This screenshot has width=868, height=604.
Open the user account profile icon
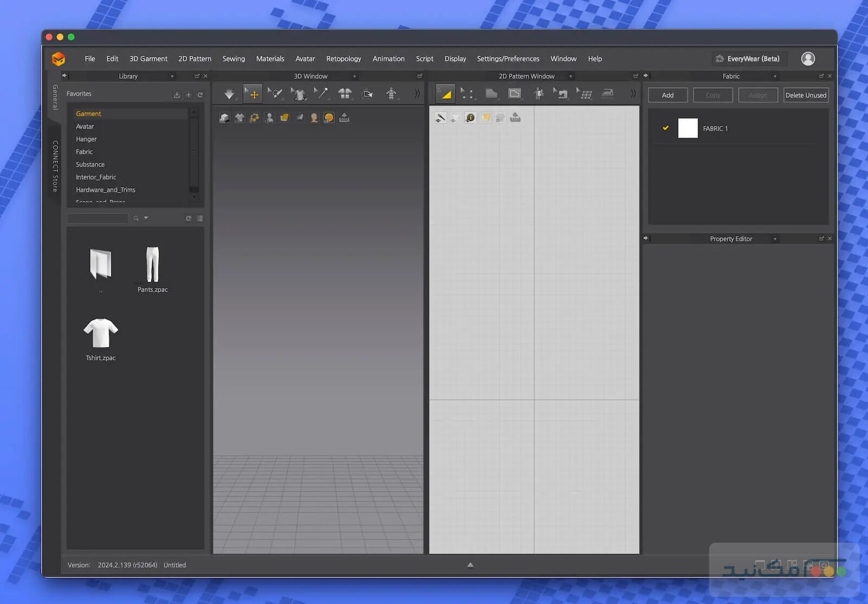(808, 59)
